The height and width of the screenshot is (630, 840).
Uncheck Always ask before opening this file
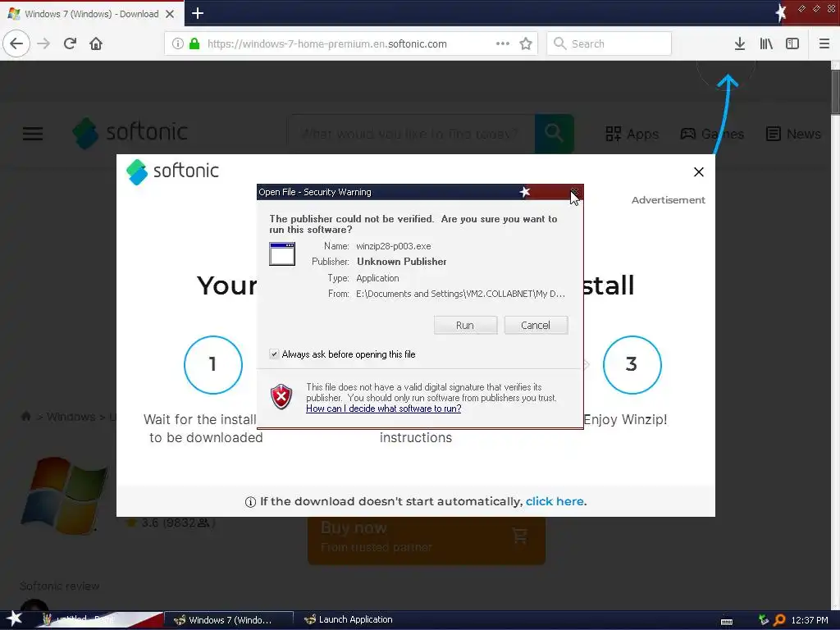click(x=274, y=354)
